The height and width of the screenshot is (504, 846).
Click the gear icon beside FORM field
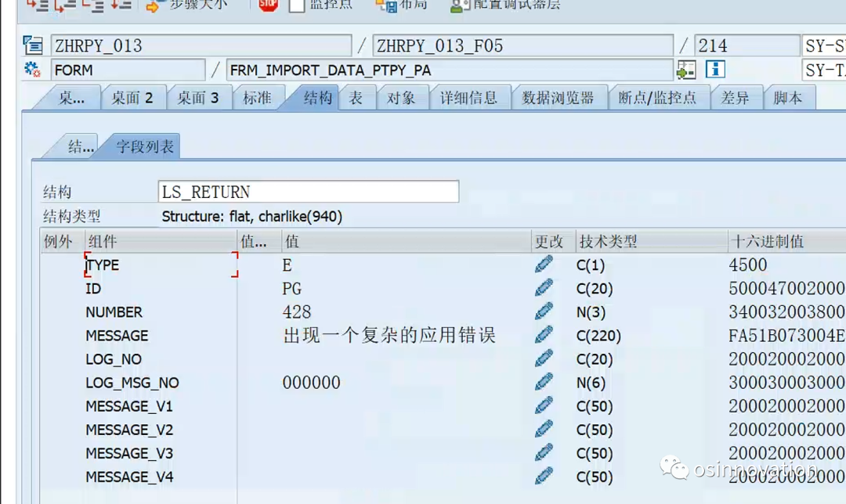point(32,70)
